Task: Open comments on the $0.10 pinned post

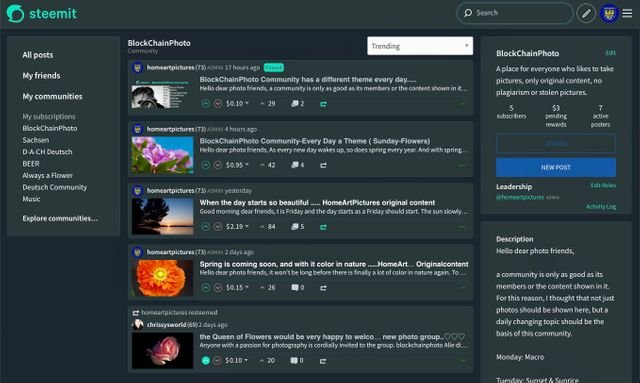Action: pos(298,104)
